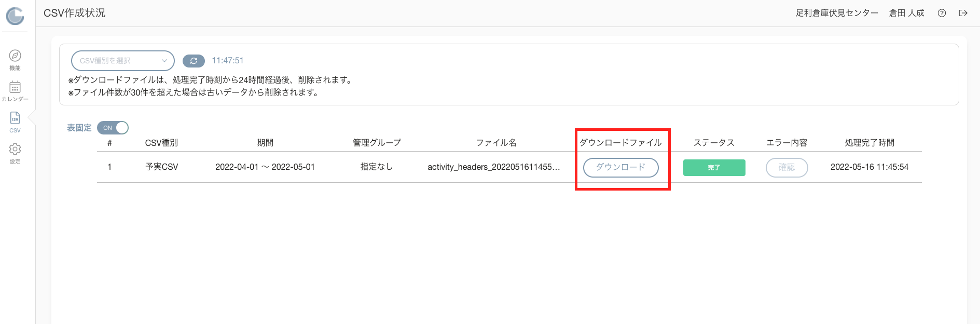
Task: Open the help question mark icon
Action: pyautogui.click(x=942, y=13)
